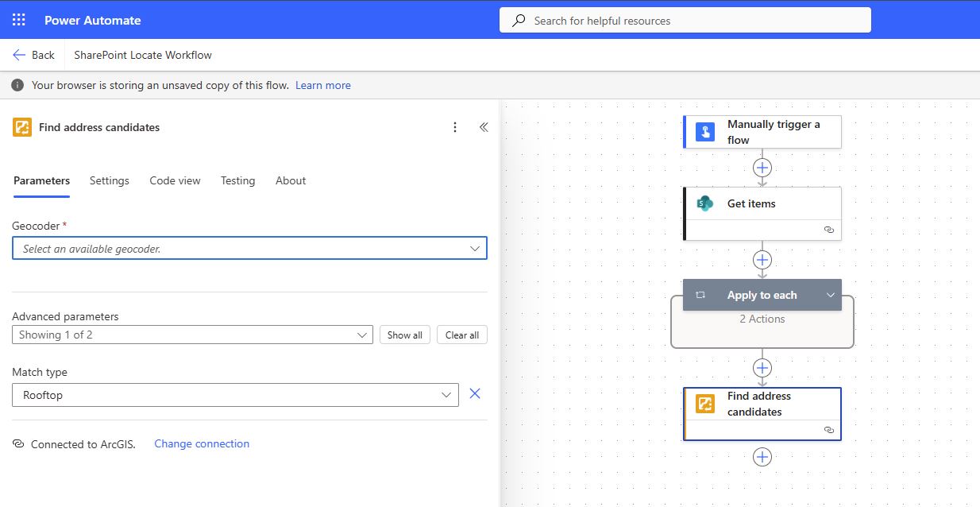Click the settings link icon on Get items card corner
This screenshot has width=980, height=507.
[829, 229]
